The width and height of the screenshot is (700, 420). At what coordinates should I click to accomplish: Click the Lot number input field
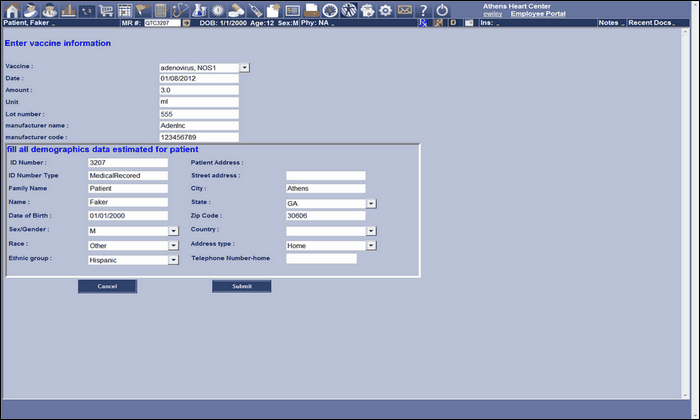[199, 114]
